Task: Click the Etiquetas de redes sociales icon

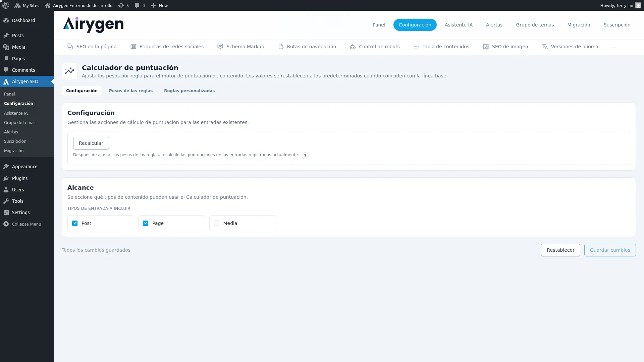Action: [x=133, y=47]
